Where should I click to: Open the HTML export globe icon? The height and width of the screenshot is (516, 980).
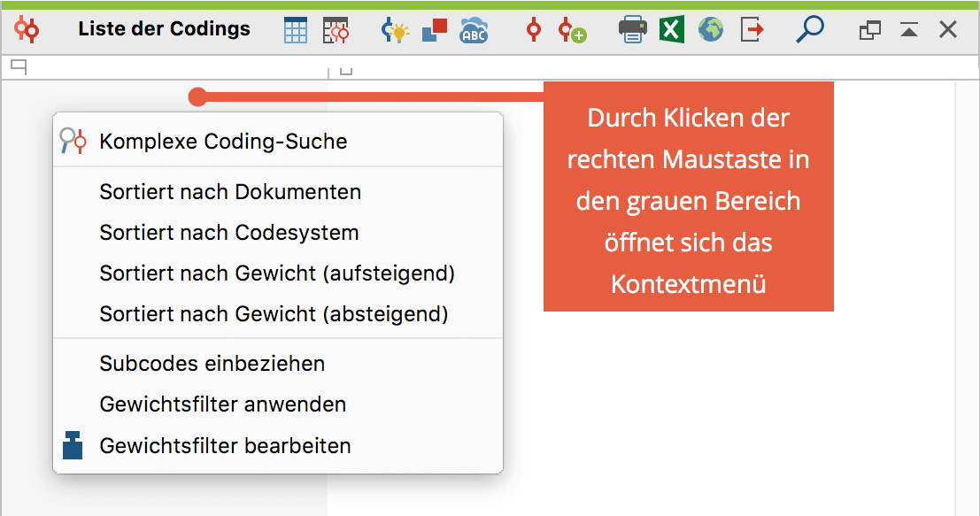(711, 29)
